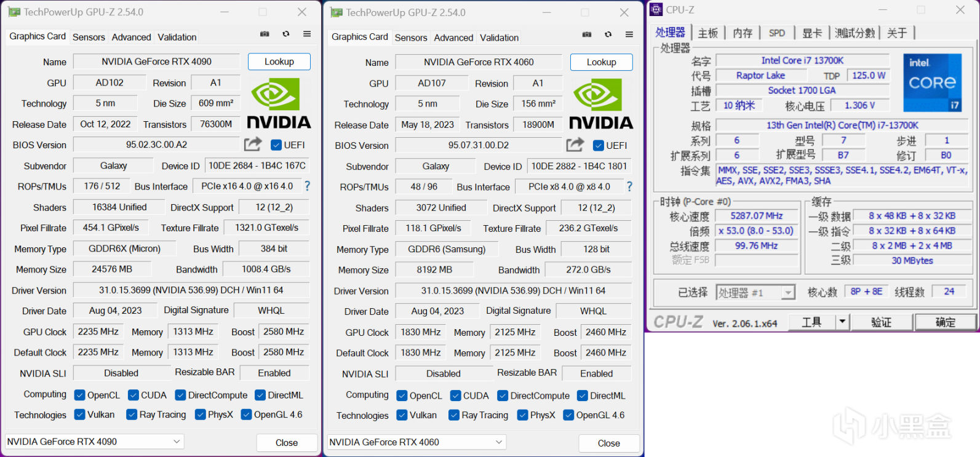Open the 内存 tab in CPU-Z

(743, 33)
